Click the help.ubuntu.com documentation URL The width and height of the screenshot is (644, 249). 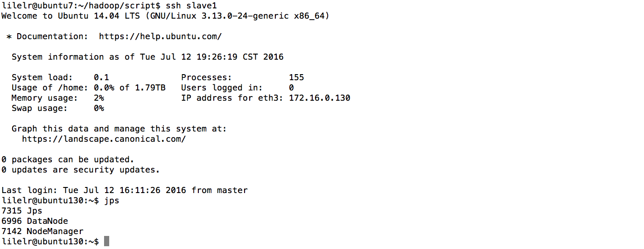(x=160, y=36)
